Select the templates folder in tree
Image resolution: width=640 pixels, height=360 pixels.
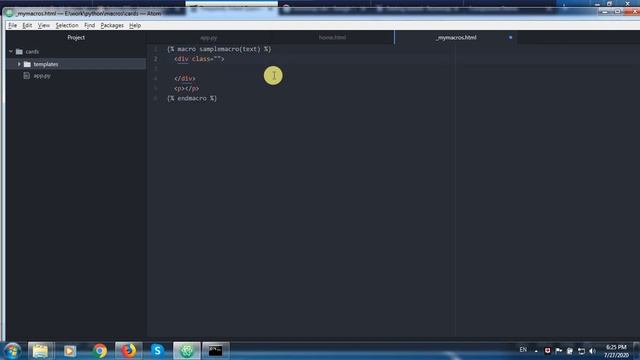pyautogui.click(x=76, y=64)
